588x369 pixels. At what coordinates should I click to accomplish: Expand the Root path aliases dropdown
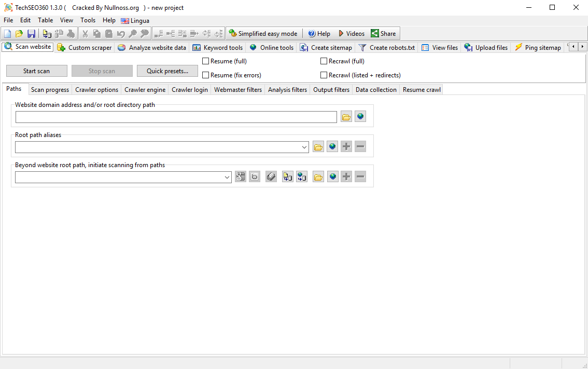tap(304, 147)
